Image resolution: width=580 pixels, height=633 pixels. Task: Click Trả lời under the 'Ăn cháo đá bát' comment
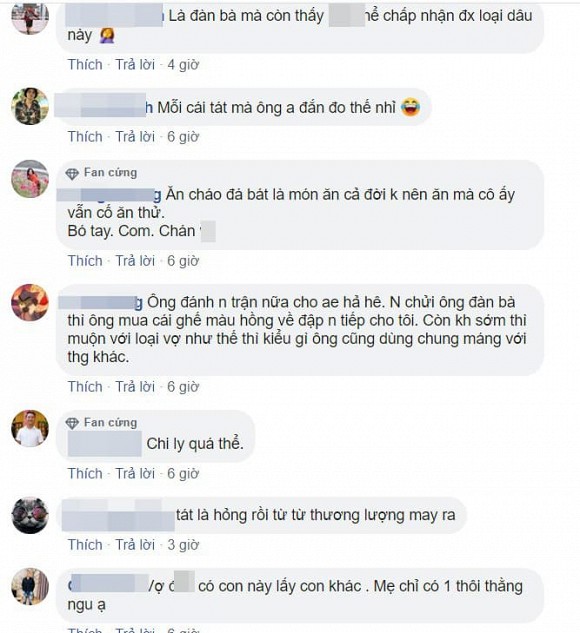point(135,261)
